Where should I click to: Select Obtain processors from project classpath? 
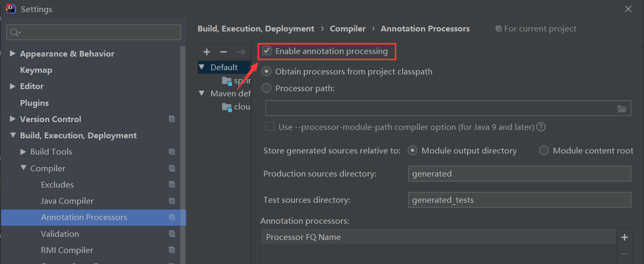[267, 71]
